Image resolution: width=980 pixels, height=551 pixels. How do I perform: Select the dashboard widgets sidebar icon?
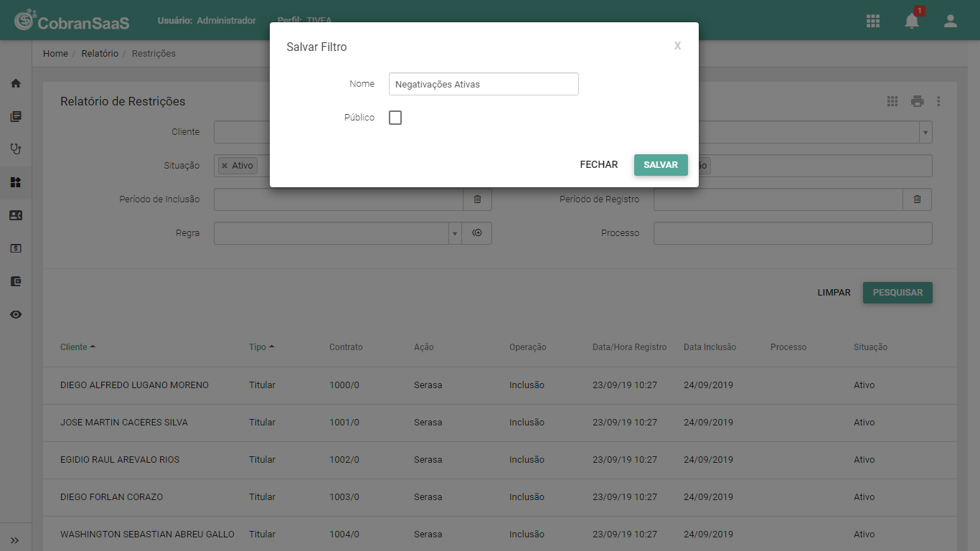[x=16, y=182]
